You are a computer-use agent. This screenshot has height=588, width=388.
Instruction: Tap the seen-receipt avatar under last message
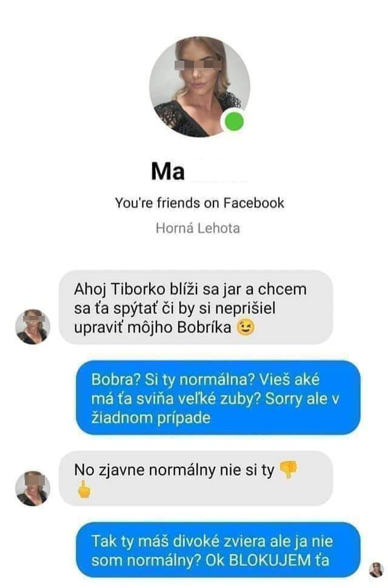[376, 570]
